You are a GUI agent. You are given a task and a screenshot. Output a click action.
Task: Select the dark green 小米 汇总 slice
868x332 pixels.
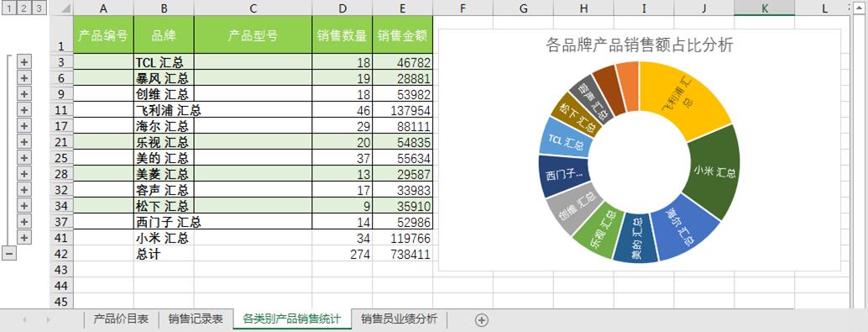[x=714, y=172]
